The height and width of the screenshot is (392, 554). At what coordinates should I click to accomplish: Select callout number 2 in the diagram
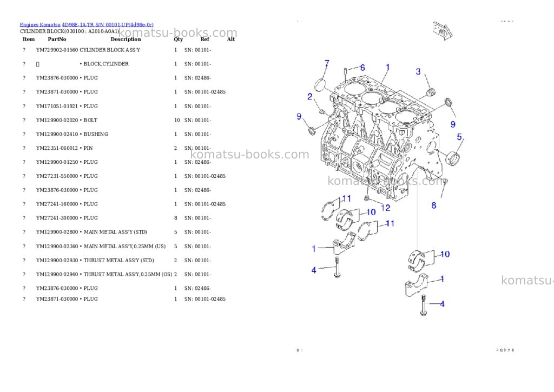310,96
